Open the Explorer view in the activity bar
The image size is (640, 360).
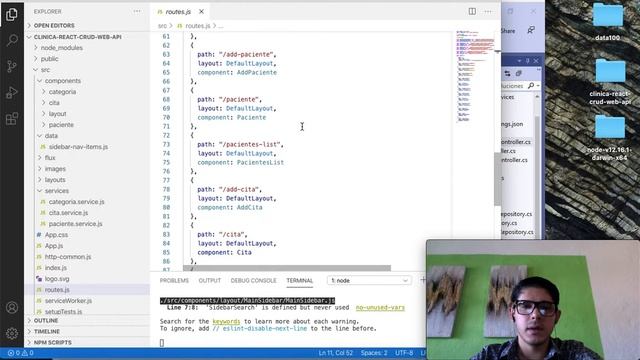click(x=12, y=14)
